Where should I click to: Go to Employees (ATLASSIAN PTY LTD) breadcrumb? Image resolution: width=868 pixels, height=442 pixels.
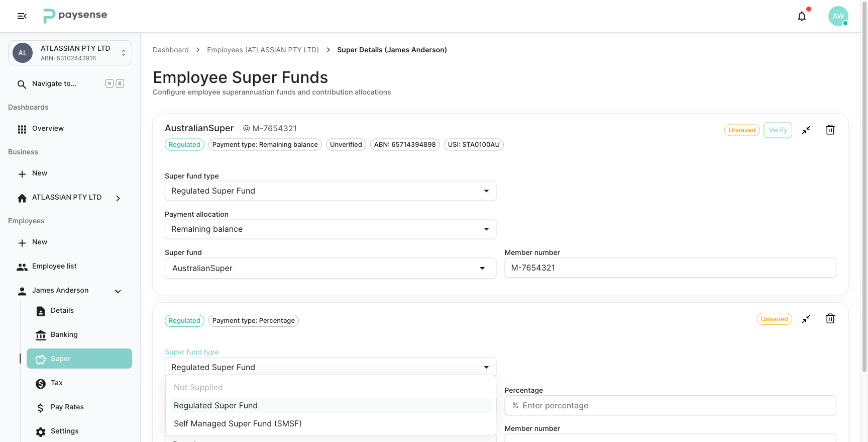tap(263, 50)
